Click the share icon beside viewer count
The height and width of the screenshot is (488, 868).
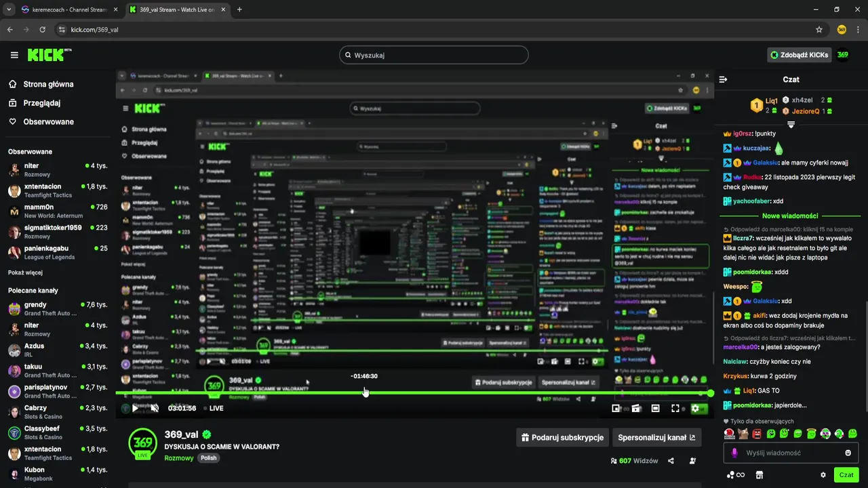click(x=671, y=461)
